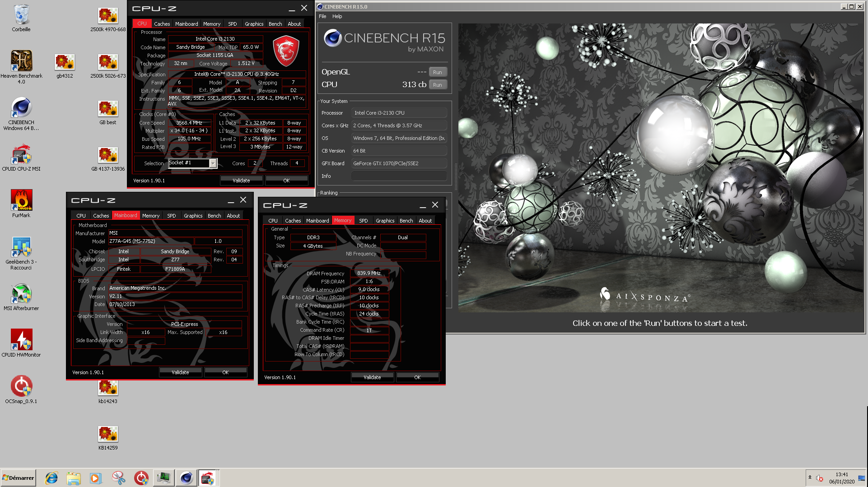Select the gb4312 image file

65,66
